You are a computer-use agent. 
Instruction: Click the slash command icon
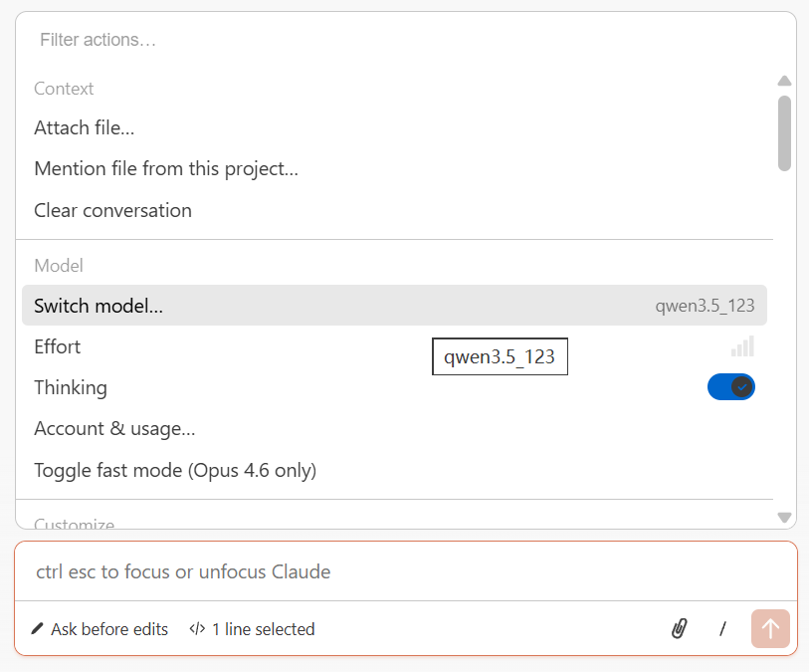point(722,628)
